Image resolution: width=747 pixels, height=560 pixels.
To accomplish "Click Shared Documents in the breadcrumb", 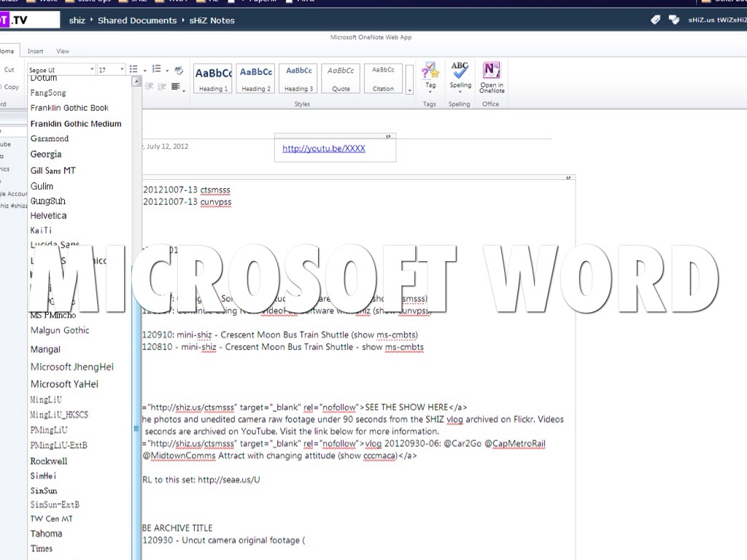I will [x=137, y=20].
